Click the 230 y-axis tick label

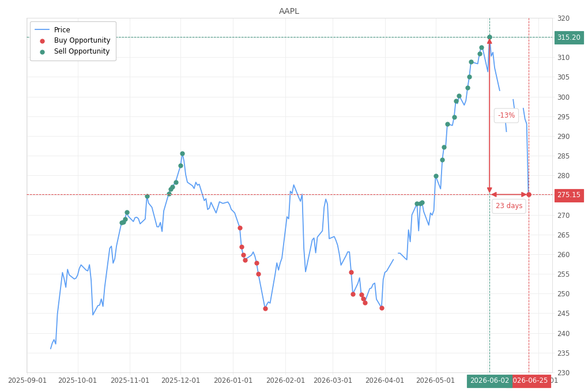coord(563,373)
